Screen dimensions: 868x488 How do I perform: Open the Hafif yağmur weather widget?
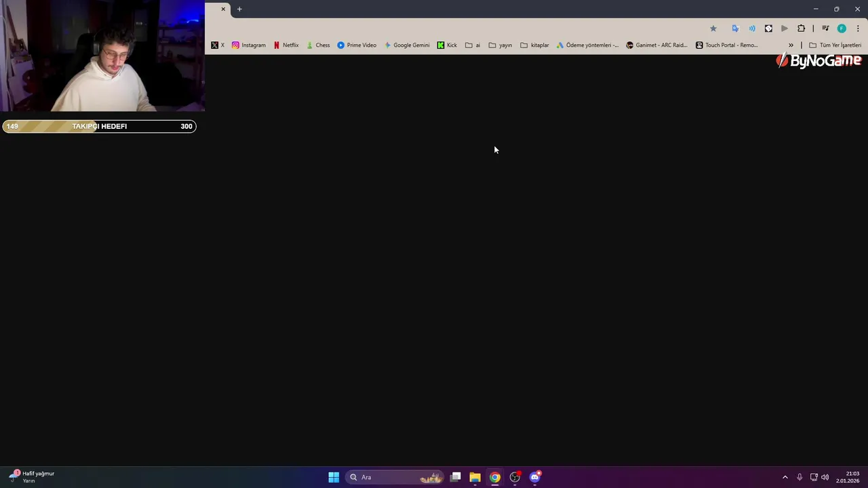(x=32, y=476)
